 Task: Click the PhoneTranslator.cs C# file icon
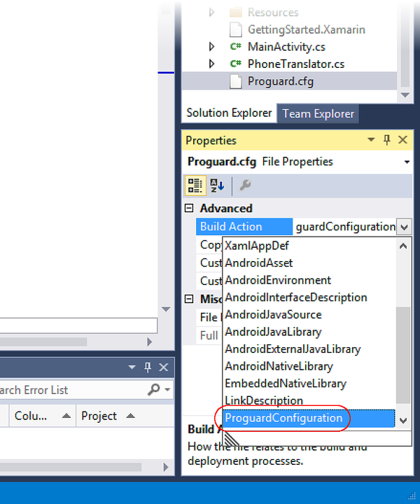click(x=235, y=64)
